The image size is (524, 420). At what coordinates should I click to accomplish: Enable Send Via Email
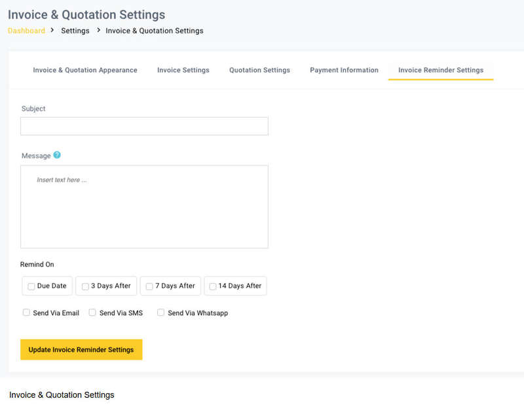[26, 313]
